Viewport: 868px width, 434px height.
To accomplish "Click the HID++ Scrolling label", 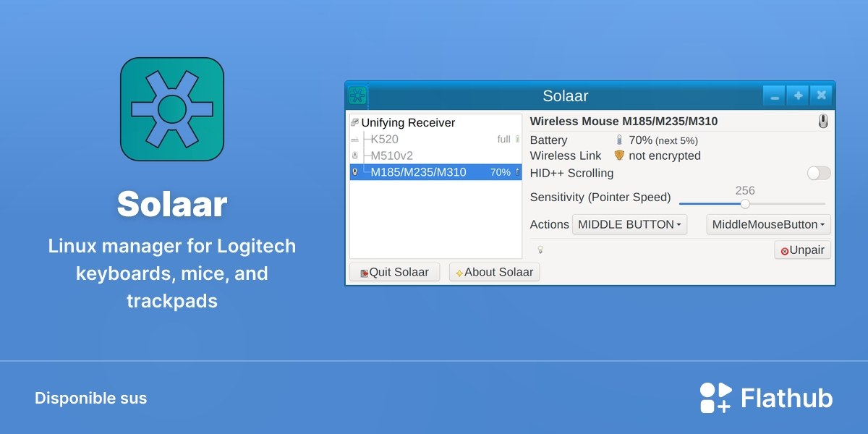I will tap(571, 173).
